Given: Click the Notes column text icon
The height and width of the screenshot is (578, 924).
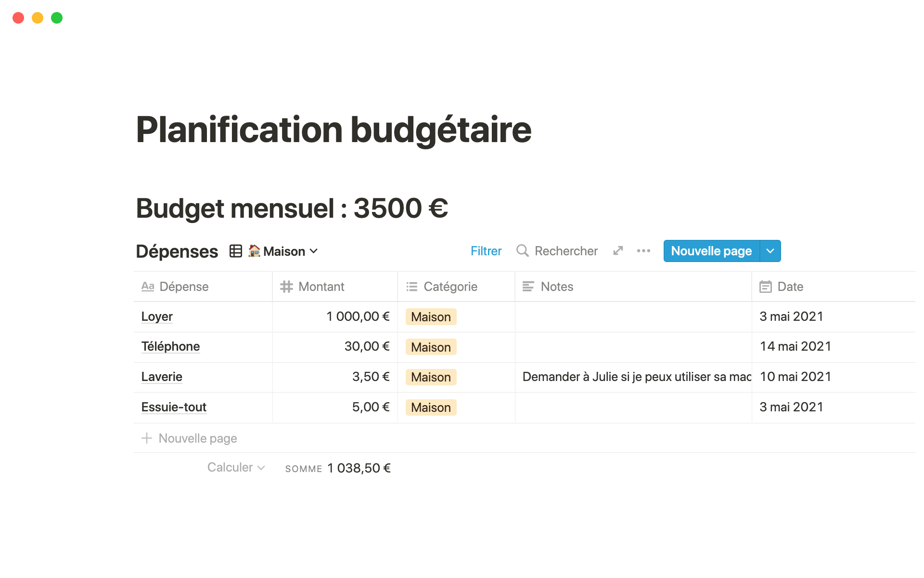Looking at the screenshot, I should click(x=528, y=287).
